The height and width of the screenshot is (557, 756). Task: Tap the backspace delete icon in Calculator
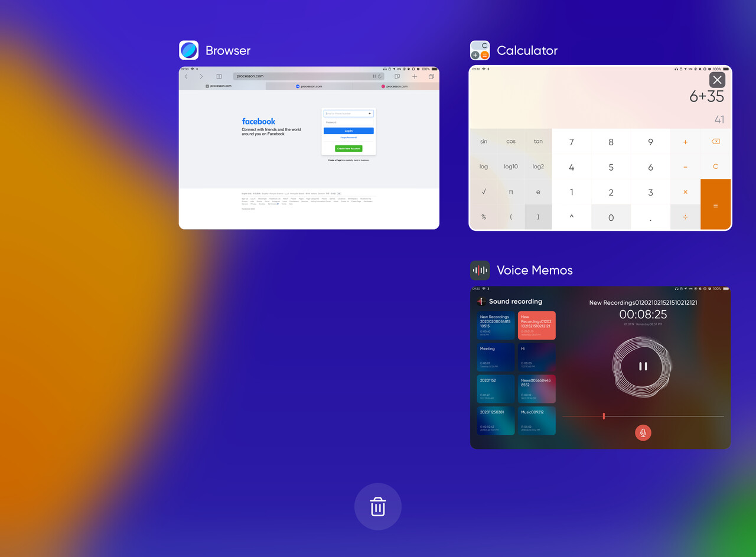[715, 141]
